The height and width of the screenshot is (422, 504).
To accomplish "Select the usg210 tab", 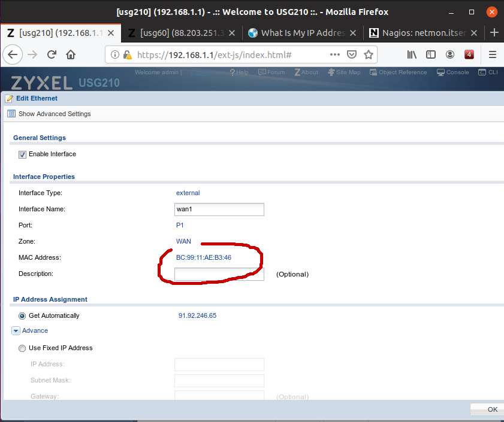I will (61, 33).
